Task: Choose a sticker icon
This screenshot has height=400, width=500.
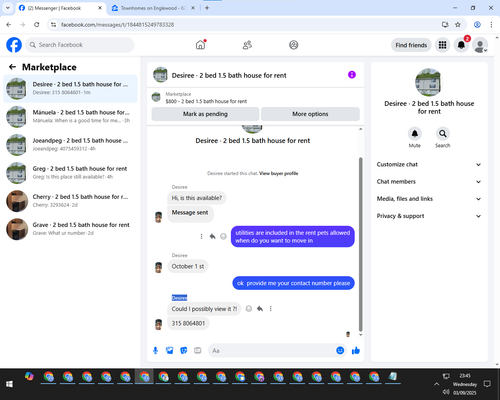Action: 184,350
